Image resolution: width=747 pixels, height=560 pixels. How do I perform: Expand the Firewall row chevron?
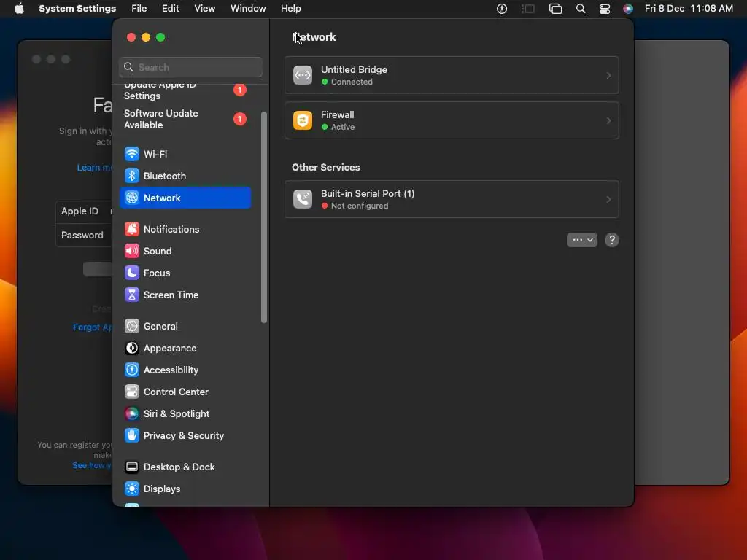click(x=608, y=120)
